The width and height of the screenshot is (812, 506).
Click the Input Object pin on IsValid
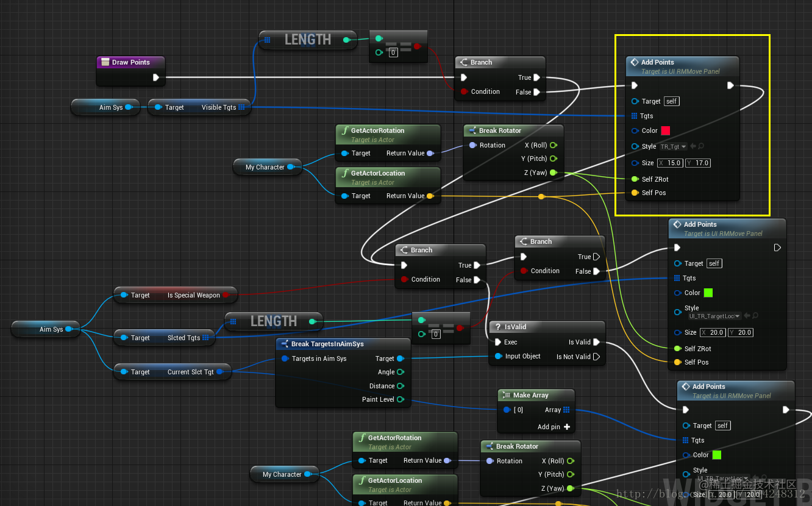pos(498,356)
